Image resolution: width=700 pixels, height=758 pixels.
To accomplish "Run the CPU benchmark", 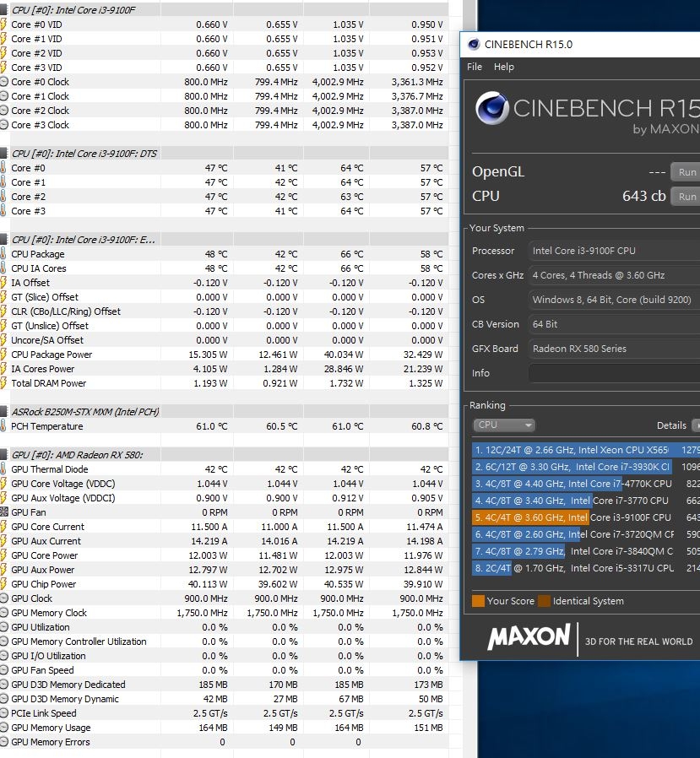I will pyautogui.click(x=686, y=197).
